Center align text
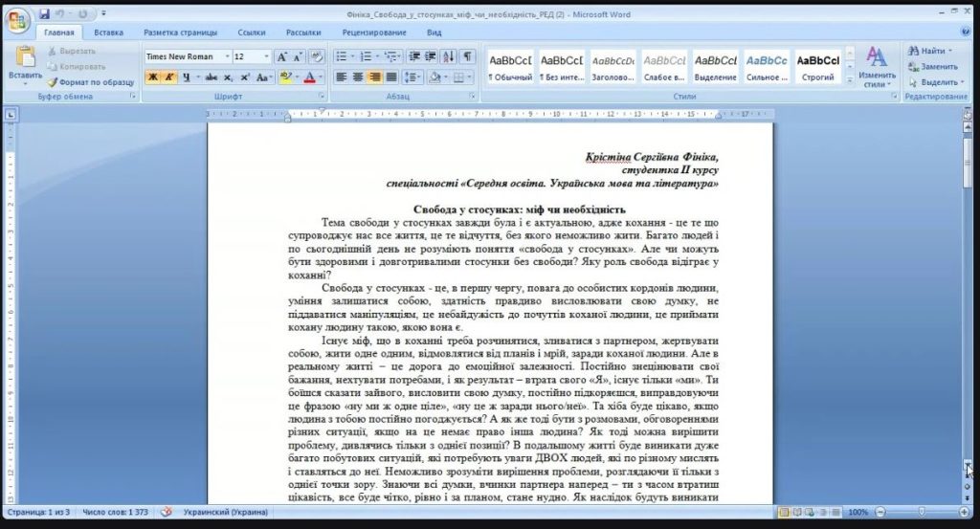980x529 pixels. click(x=358, y=77)
